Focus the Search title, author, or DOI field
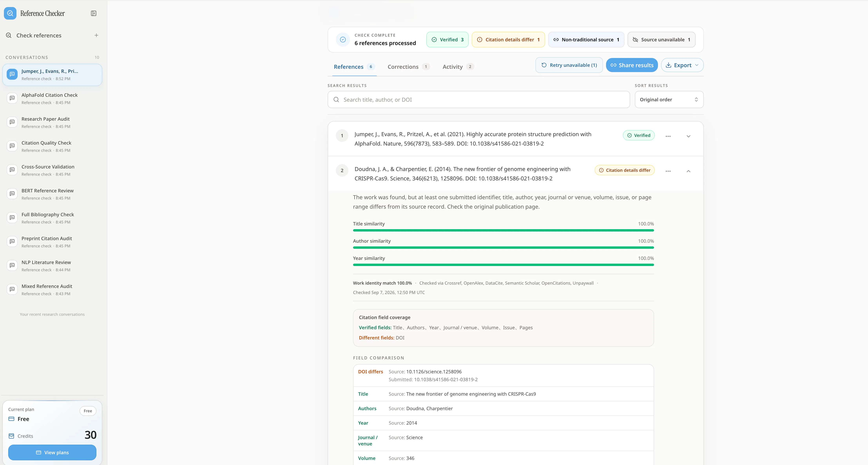The height and width of the screenshot is (465, 868). [478, 100]
